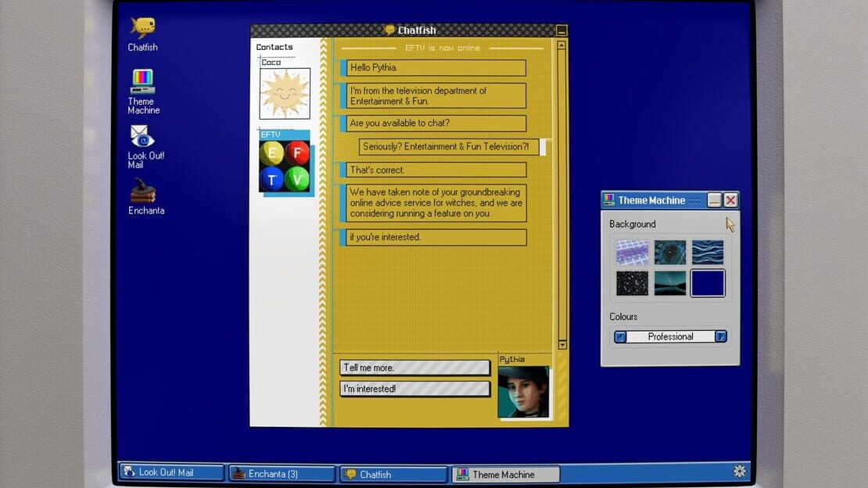Reply with "I'm interested!"
Viewport: 868px width, 488px height.
tap(414, 389)
